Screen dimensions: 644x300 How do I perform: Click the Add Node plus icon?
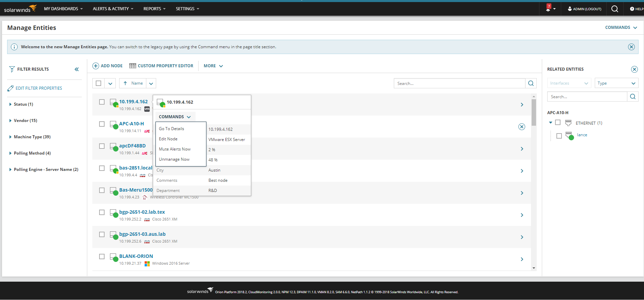click(x=96, y=66)
